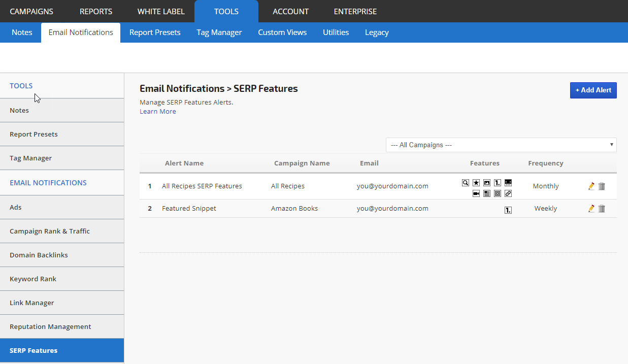Viewport: 628px width, 364px height.
Task: Open the Utilities sub-tab in blue bar
Action: (336, 32)
